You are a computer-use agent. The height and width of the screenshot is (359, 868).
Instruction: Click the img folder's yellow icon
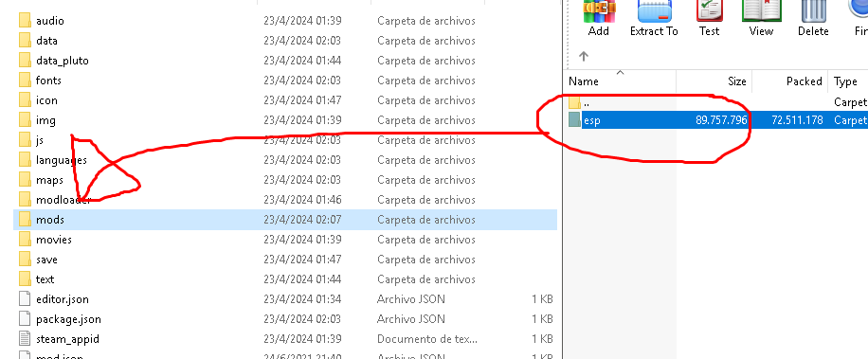(x=25, y=120)
